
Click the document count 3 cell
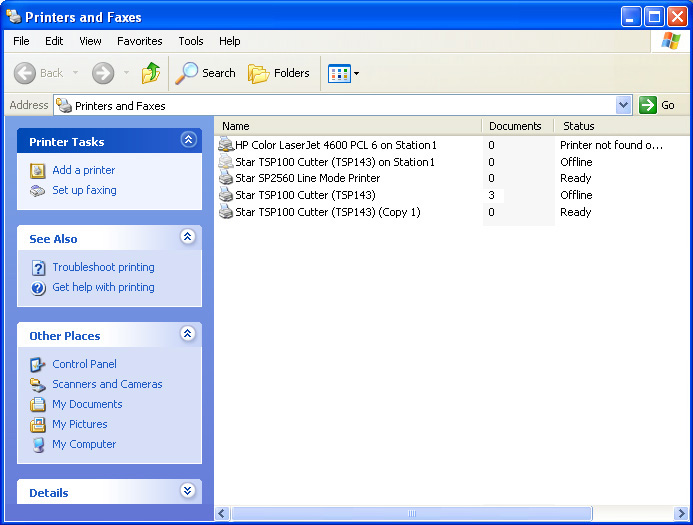(491, 195)
